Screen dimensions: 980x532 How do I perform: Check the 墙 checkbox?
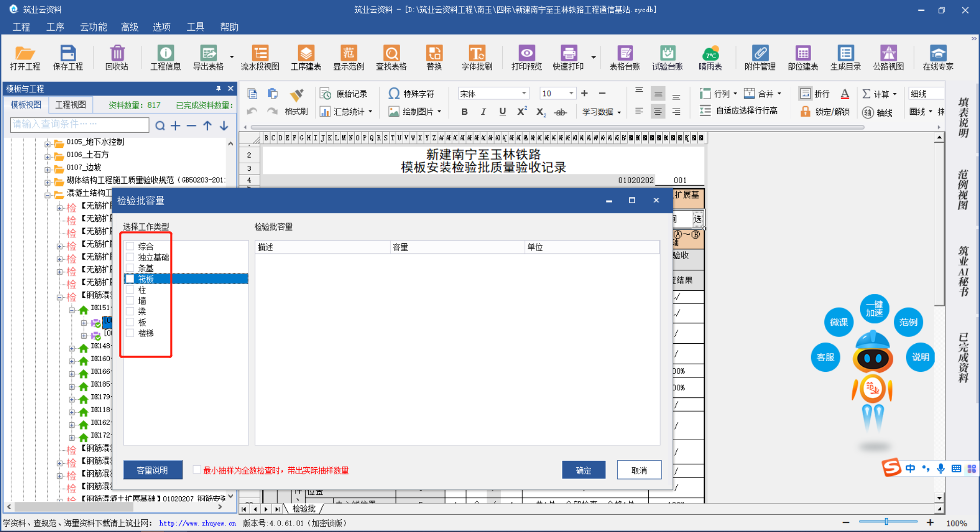click(130, 300)
